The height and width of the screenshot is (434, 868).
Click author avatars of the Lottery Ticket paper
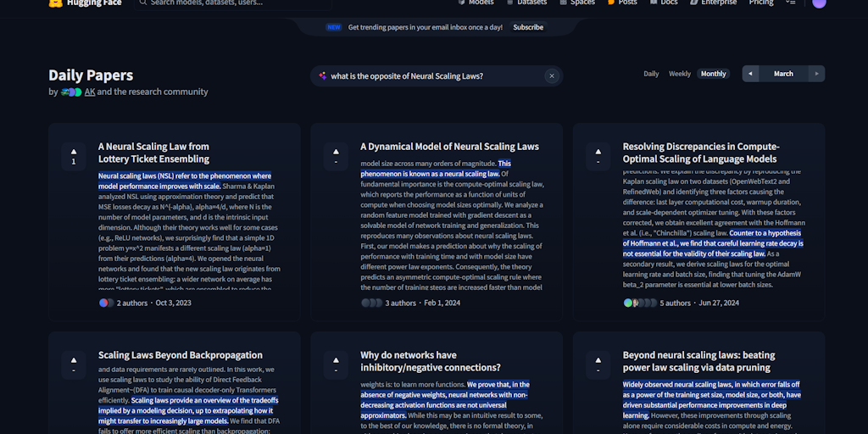(x=106, y=303)
